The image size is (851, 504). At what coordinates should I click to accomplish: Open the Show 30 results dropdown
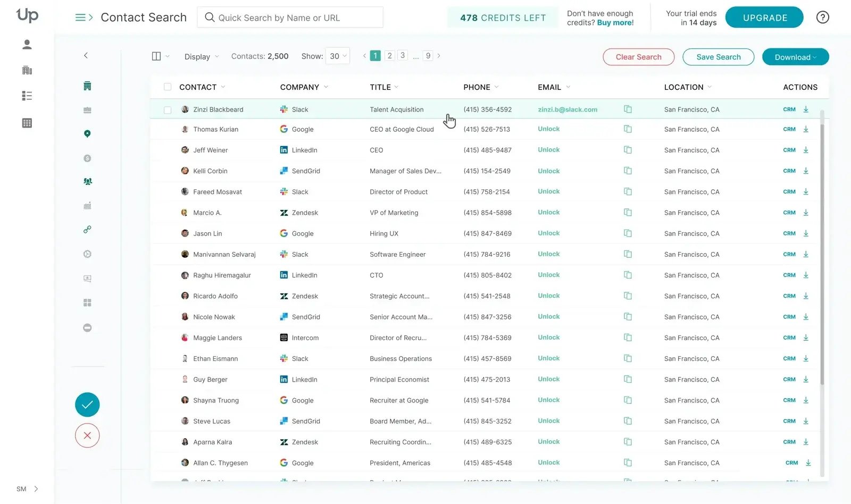[x=337, y=55]
